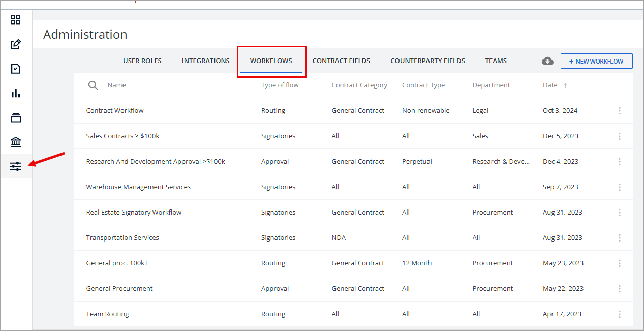Open the Warehouse Management Services entry
The height and width of the screenshot is (331, 644).
(x=138, y=187)
